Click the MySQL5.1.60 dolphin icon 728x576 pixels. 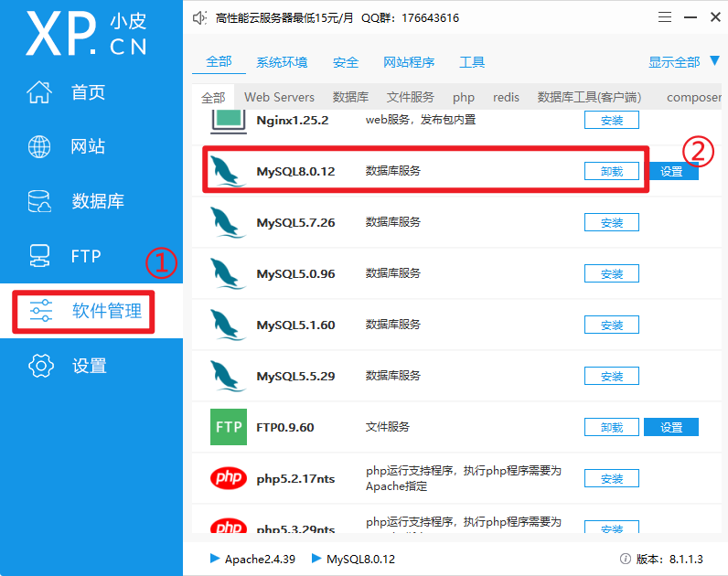[x=227, y=325]
